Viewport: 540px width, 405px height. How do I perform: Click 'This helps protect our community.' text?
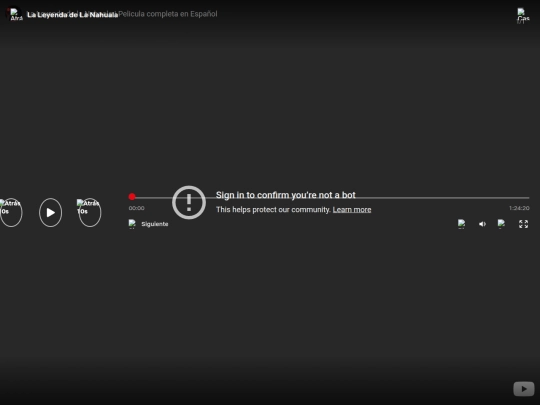pyautogui.click(x=273, y=210)
